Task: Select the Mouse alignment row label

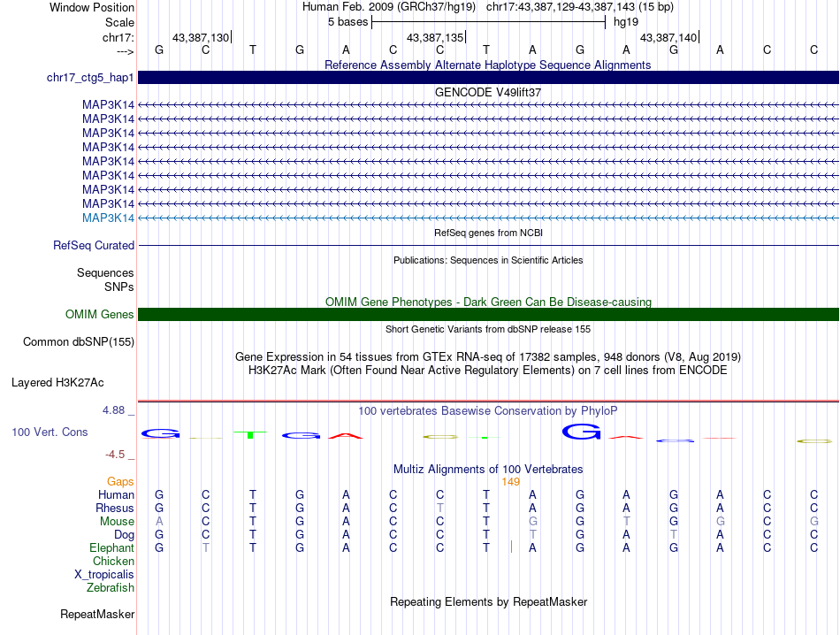Action: 117,522
